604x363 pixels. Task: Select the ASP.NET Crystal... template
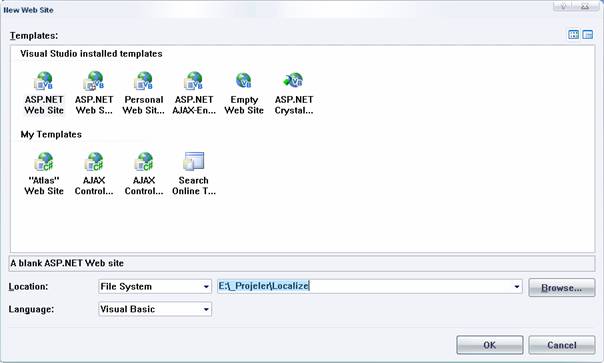[x=294, y=93]
